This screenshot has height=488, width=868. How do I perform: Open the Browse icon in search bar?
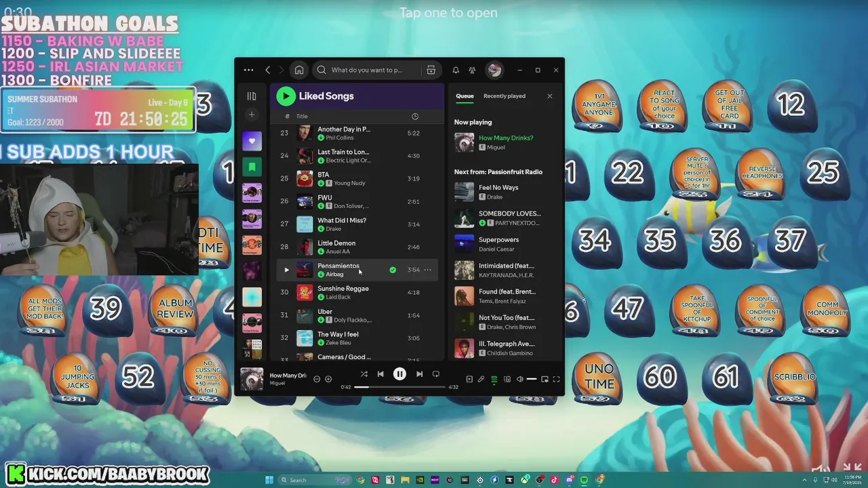pos(431,70)
